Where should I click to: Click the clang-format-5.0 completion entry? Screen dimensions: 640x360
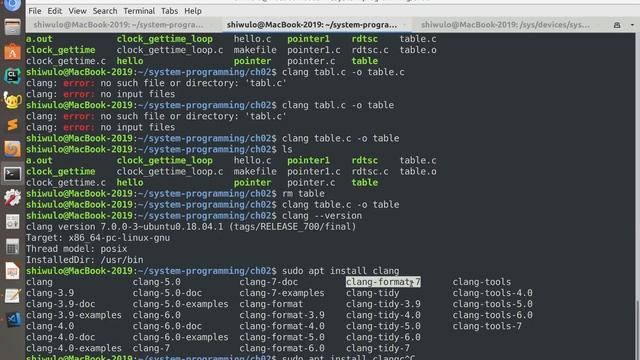(282, 337)
